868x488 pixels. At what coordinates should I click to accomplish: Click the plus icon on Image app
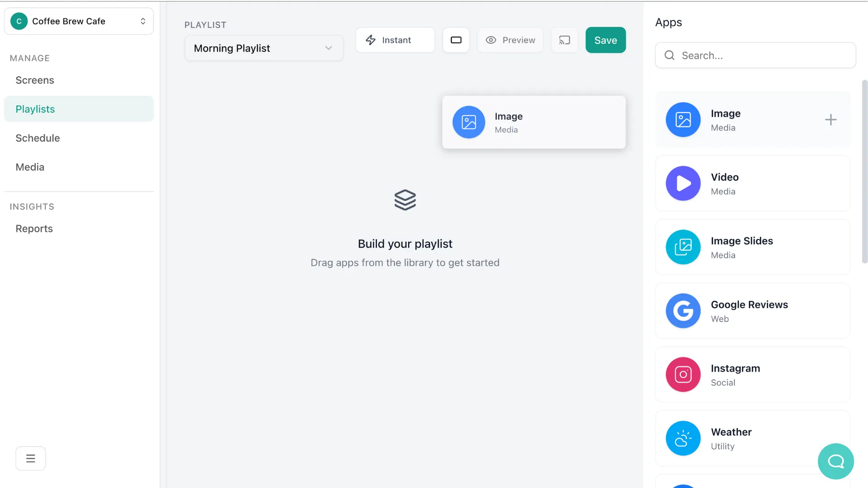pos(830,120)
